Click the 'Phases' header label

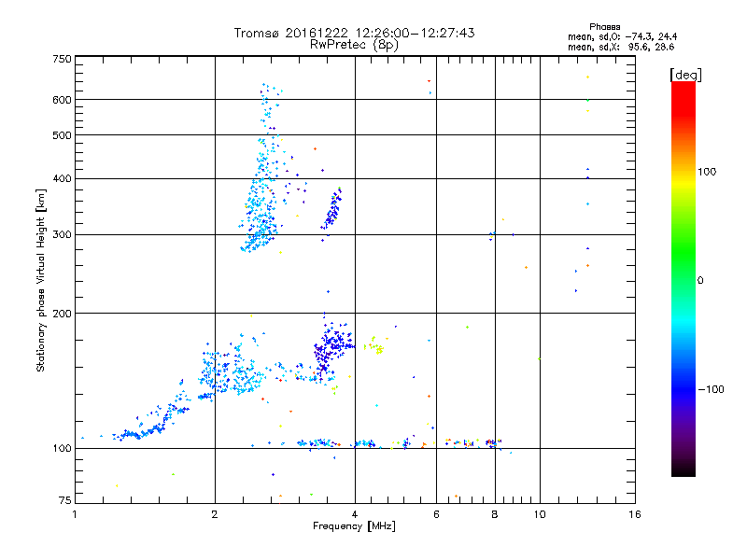point(604,27)
